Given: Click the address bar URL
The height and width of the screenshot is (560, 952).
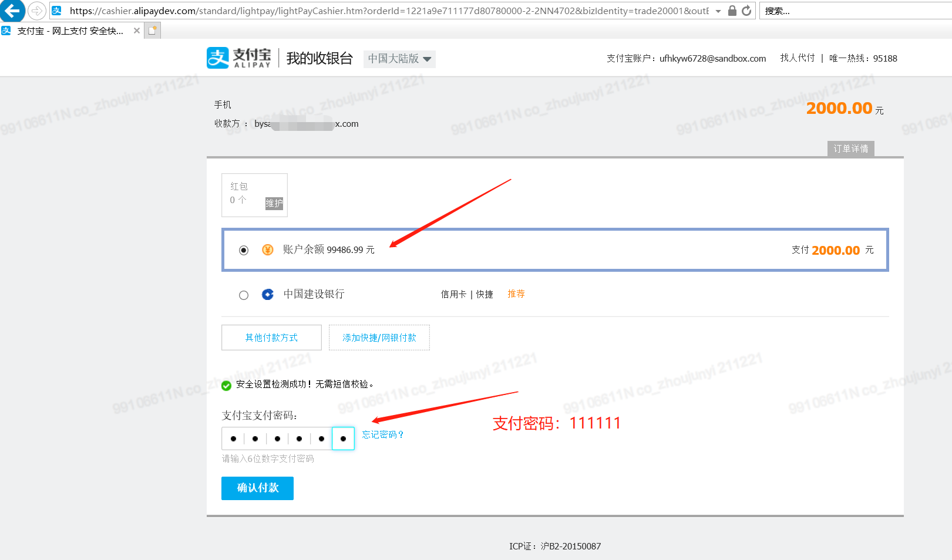Looking at the screenshot, I should point(389,11).
